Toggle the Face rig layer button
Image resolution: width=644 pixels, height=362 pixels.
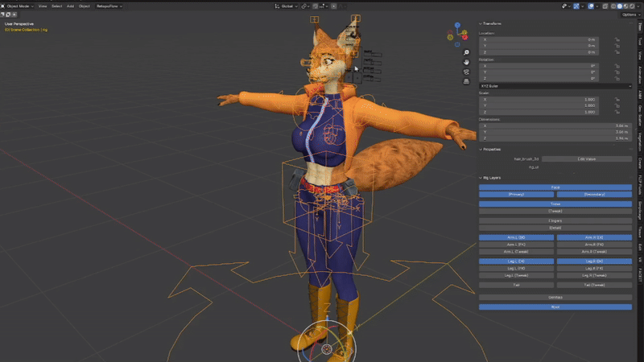[555, 187]
